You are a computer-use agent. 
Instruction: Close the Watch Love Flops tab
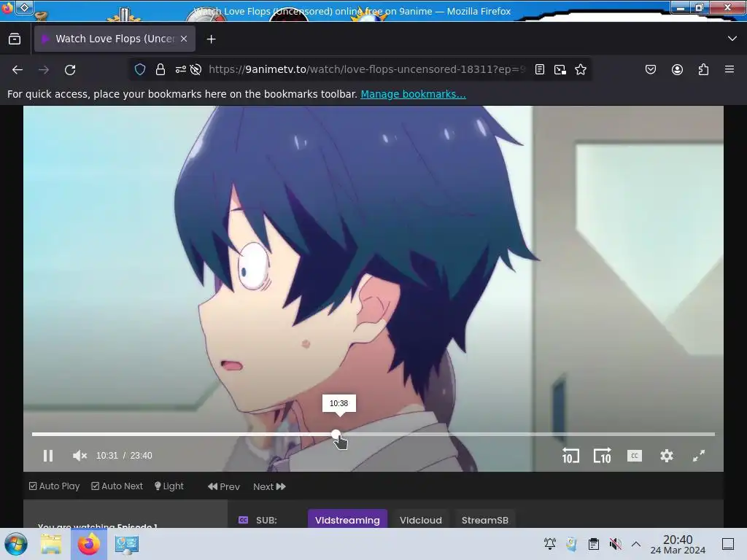(x=184, y=39)
